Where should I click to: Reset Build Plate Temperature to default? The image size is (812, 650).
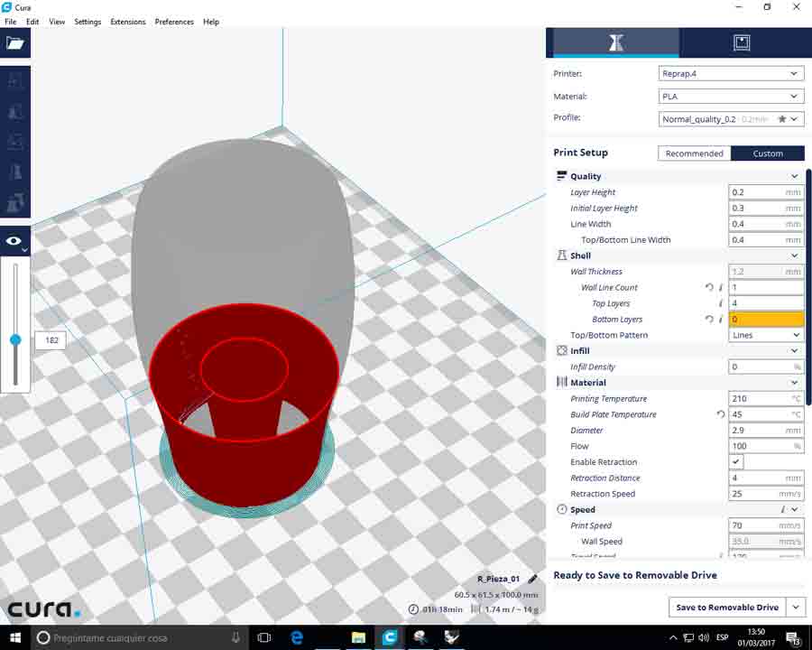720,414
